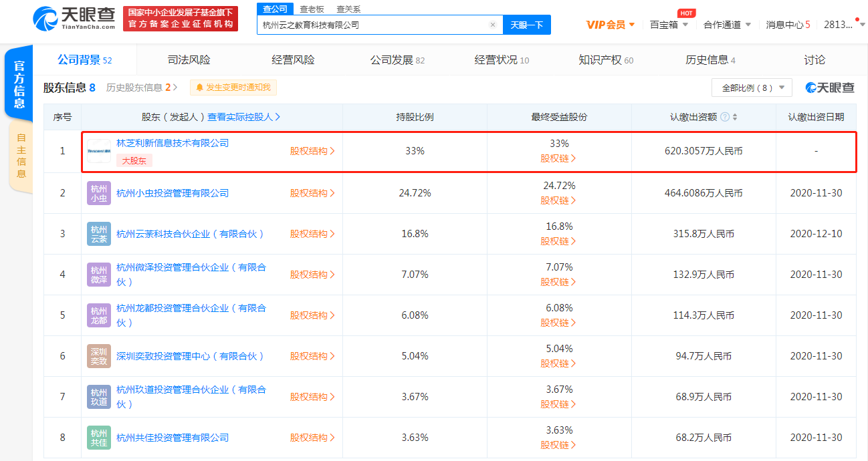Open the 公司发展 tab

[397, 60]
